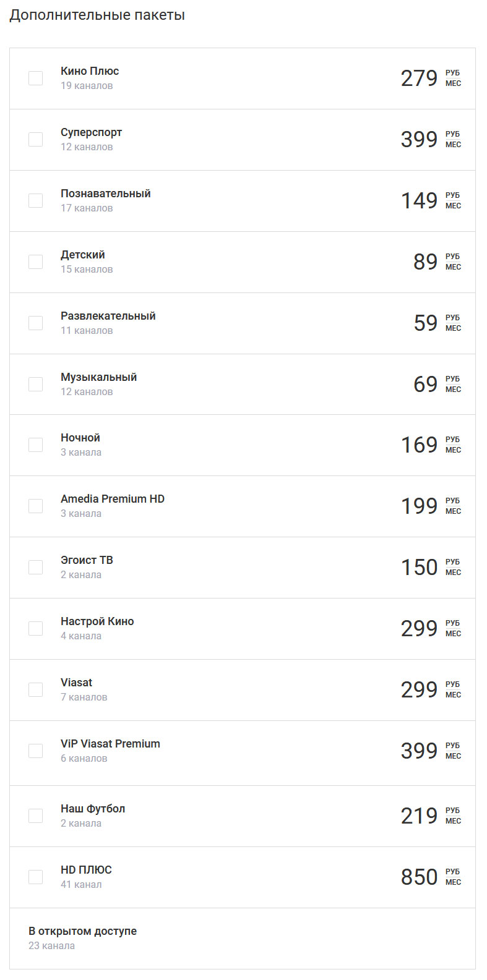Select the ViP Viasat Premium checkbox

[36, 751]
